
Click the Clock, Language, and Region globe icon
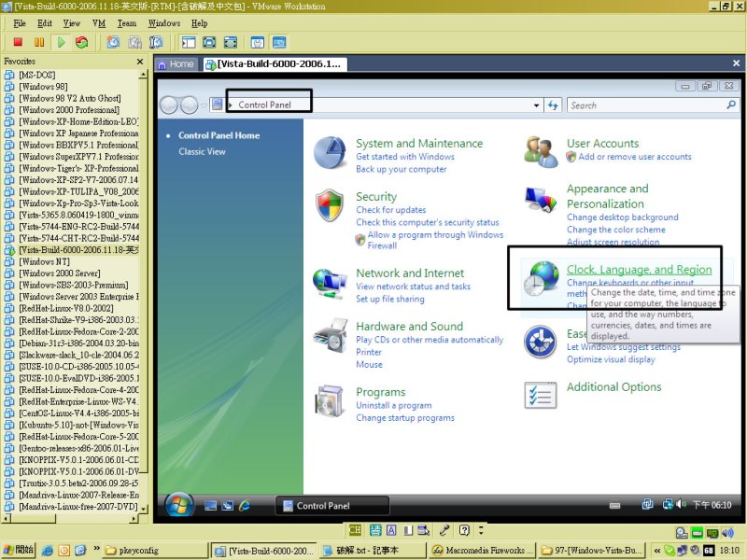[542, 278]
